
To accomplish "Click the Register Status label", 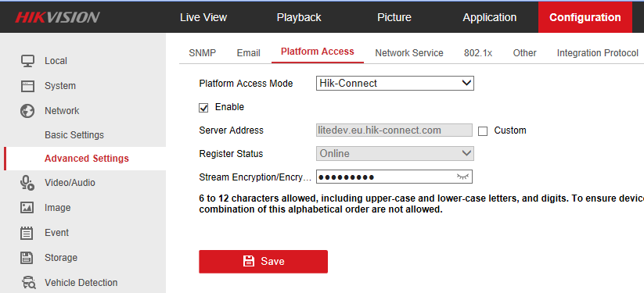I will (231, 154).
